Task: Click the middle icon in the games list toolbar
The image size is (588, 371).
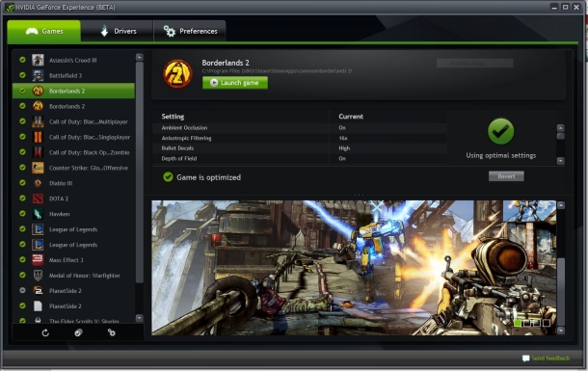Action: pyautogui.click(x=78, y=332)
